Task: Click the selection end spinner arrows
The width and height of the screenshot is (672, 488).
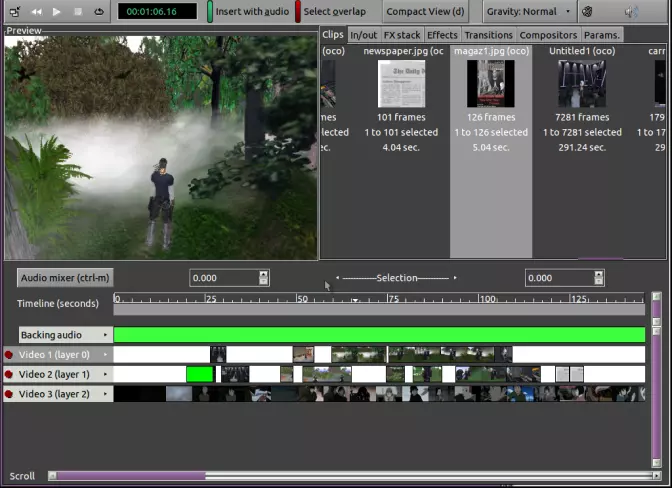Action: point(599,278)
